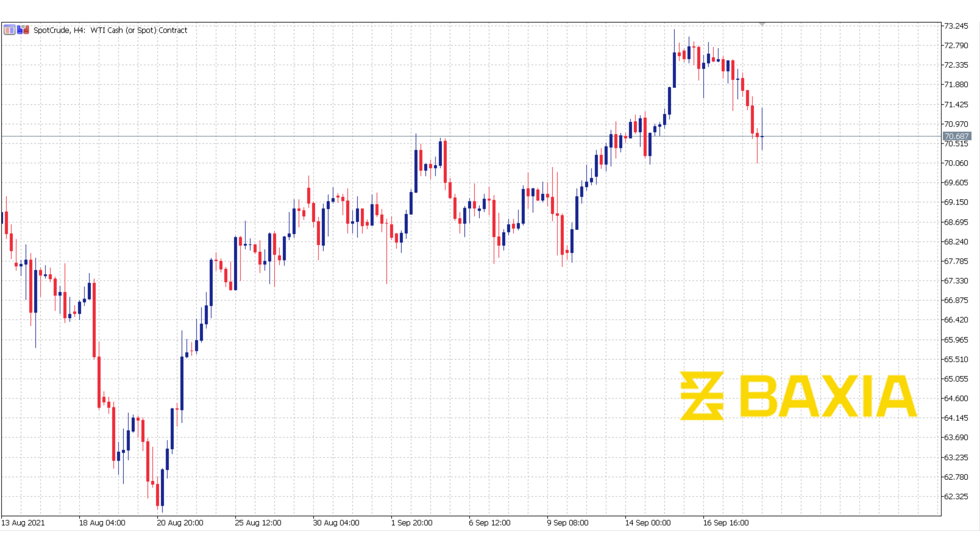980x552 pixels.
Task: Select the 25 Aug 12:00 time label
Action: point(258,523)
